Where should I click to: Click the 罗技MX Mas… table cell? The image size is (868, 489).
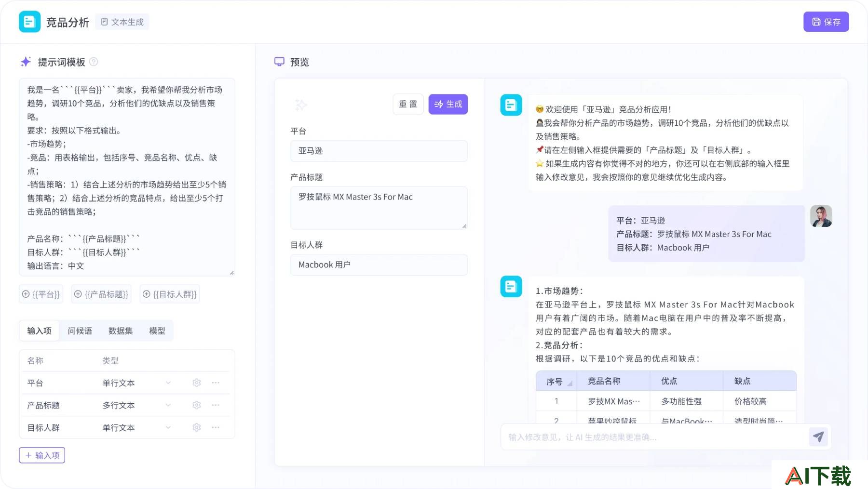point(613,401)
